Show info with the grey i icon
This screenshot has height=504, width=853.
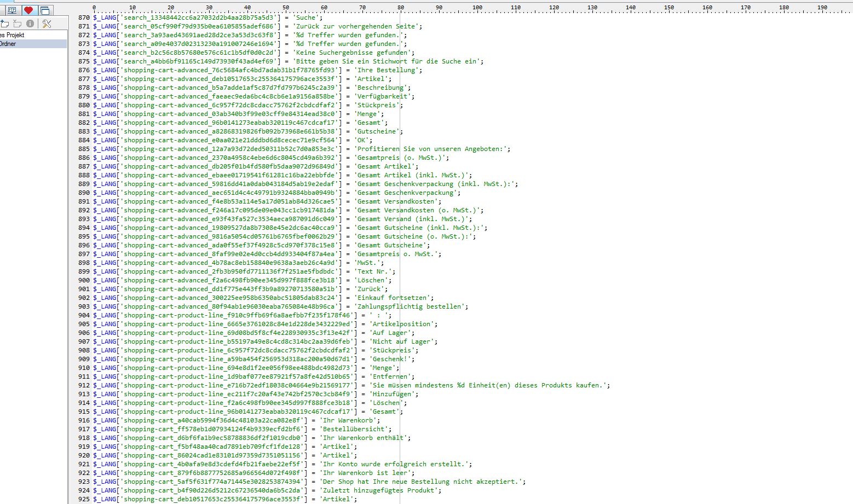[x=30, y=24]
